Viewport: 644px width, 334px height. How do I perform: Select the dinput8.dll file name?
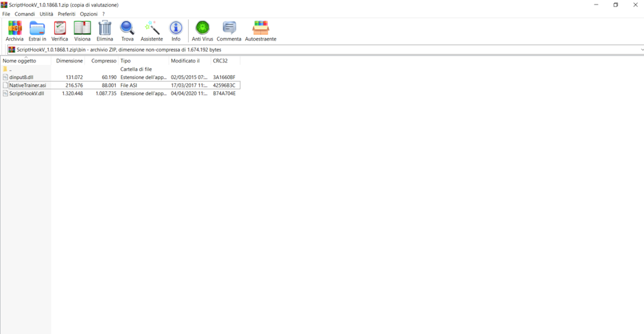(21, 77)
